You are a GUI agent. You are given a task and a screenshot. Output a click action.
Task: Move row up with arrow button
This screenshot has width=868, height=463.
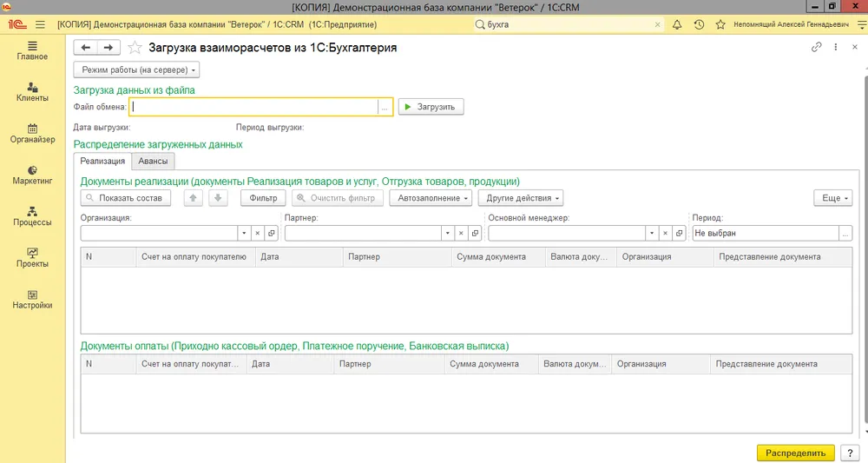(x=194, y=198)
